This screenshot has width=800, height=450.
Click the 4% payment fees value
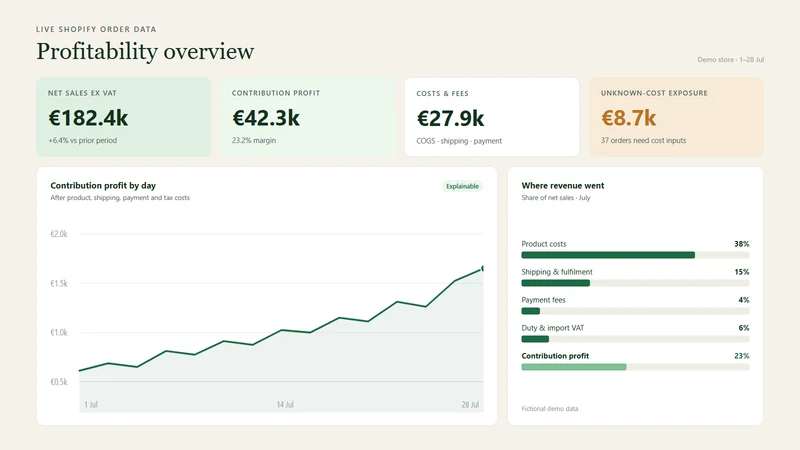click(744, 300)
